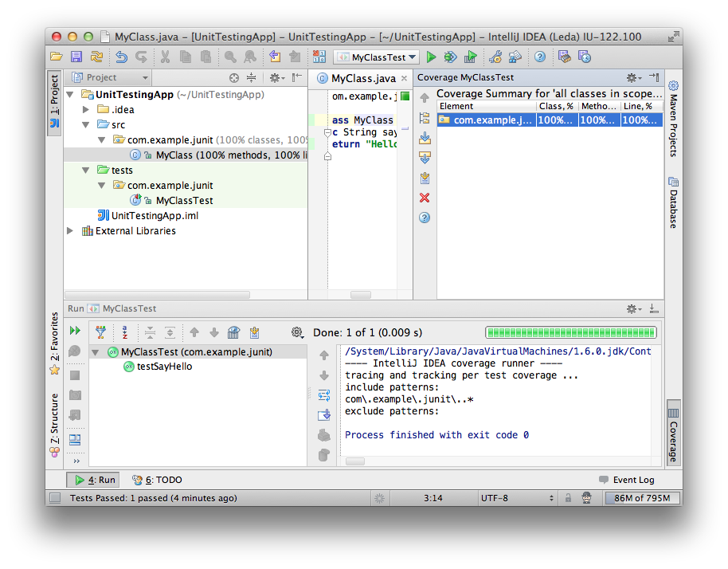Open the Structure side tab
This screenshot has width=728, height=569.
pyautogui.click(x=54, y=425)
